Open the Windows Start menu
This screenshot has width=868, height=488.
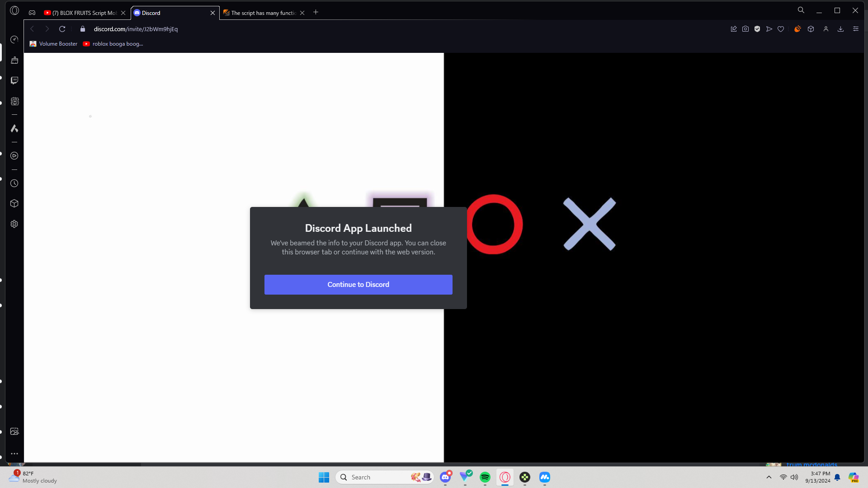pos(324,477)
